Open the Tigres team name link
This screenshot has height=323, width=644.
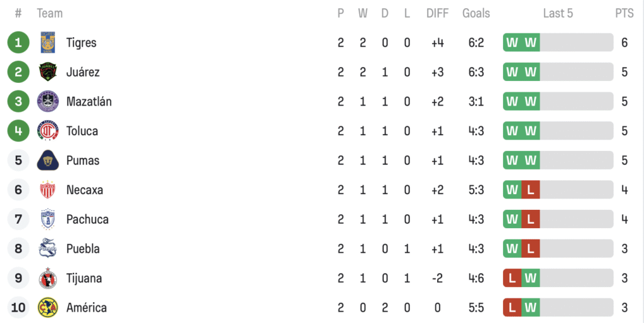(81, 43)
